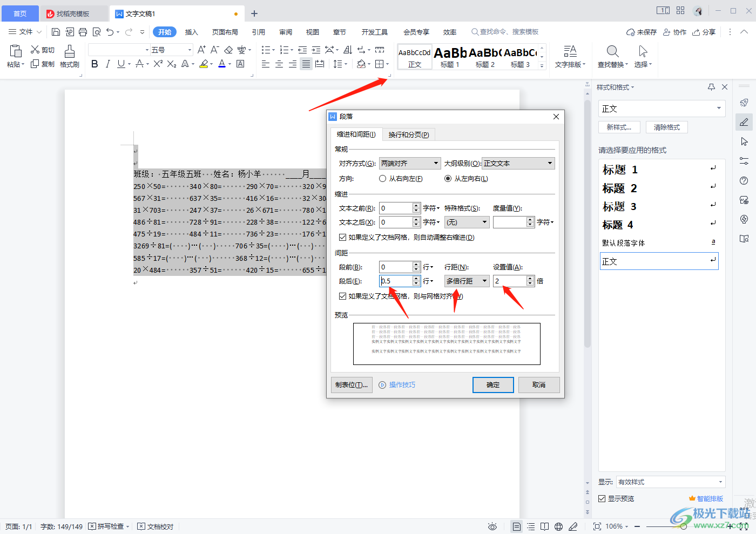756x534 pixels.
Task: Apply subscript formatting
Action: point(172,64)
